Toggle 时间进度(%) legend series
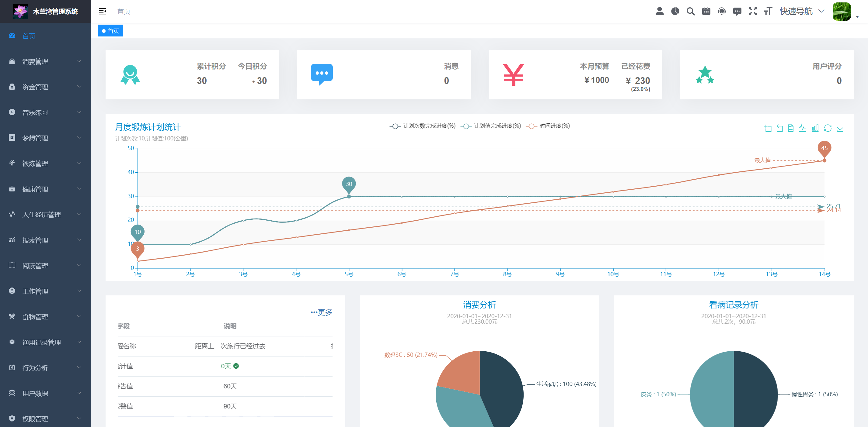The height and width of the screenshot is (427, 868). [548, 126]
